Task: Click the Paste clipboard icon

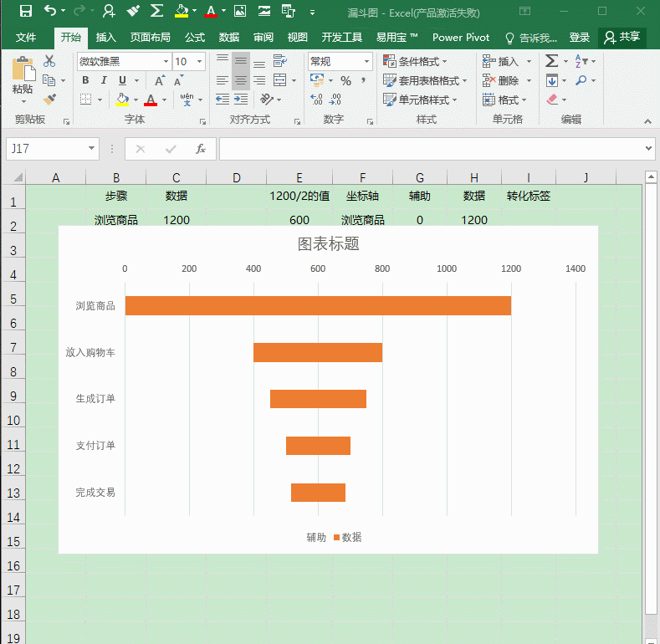Action: 23,69
